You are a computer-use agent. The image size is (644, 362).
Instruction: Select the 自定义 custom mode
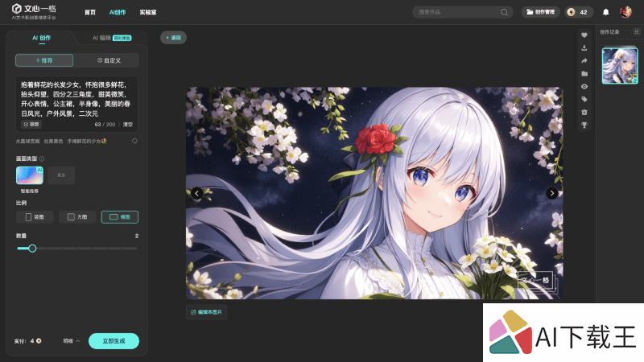pos(109,60)
